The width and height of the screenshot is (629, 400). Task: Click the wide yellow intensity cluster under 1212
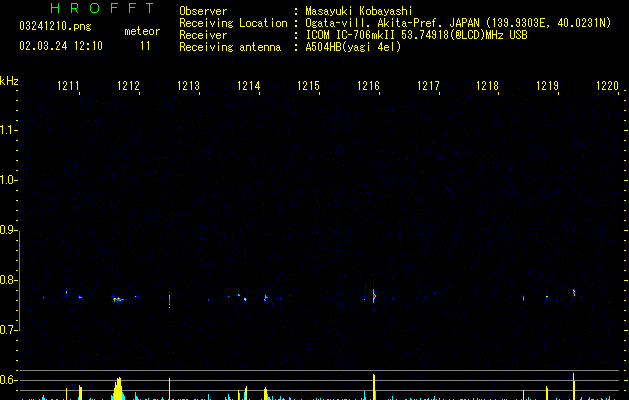click(x=118, y=389)
